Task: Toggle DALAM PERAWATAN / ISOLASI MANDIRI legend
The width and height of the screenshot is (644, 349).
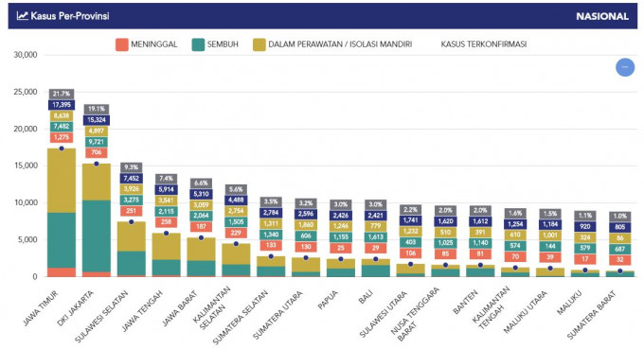Action: pyautogui.click(x=332, y=44)
